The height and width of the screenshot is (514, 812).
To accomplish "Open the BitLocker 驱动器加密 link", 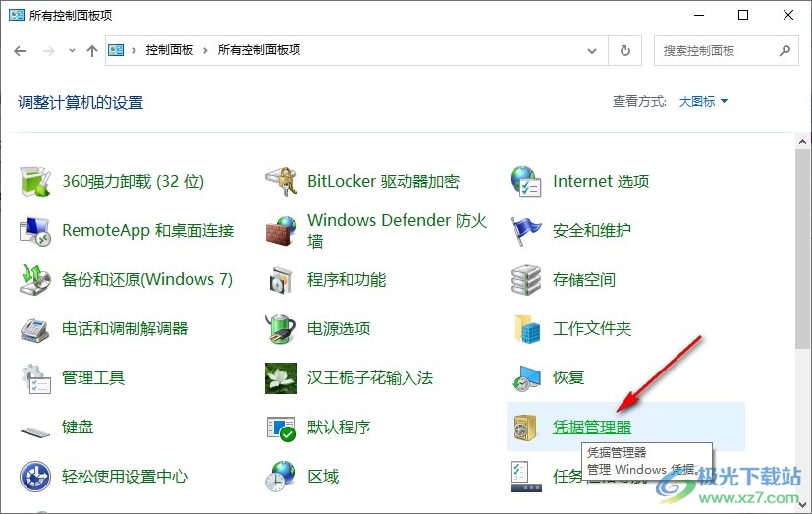I will (x=383, y=182).
